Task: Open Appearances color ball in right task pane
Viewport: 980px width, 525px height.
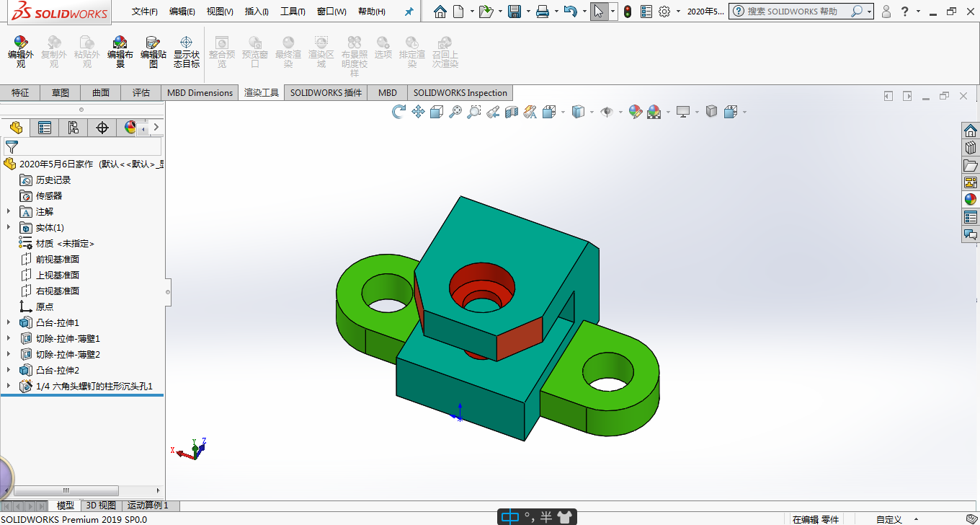Action: pos(971,199)
